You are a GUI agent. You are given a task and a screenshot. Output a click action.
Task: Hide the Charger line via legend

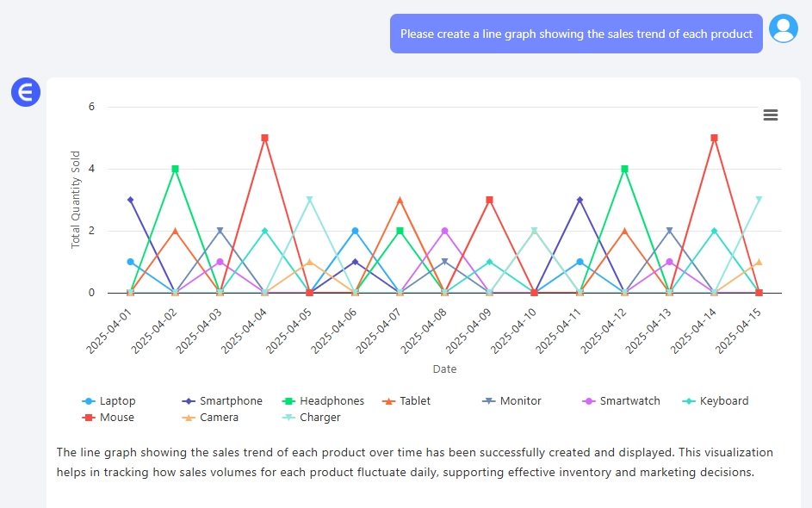click(x=312, y=418)
